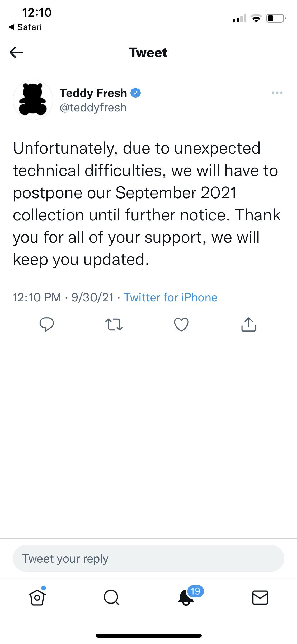Tap the tweet timestamp 12:10 PM
This screenshot has width=297, height=644.
37,297
